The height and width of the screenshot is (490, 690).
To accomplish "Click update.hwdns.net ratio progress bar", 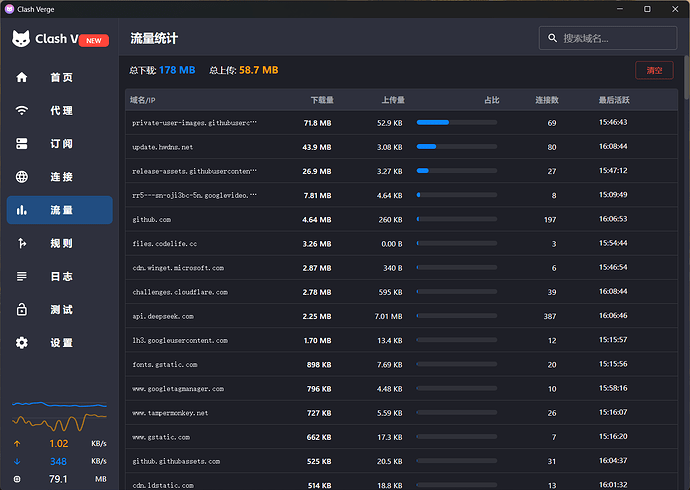I will click(457, 147).
